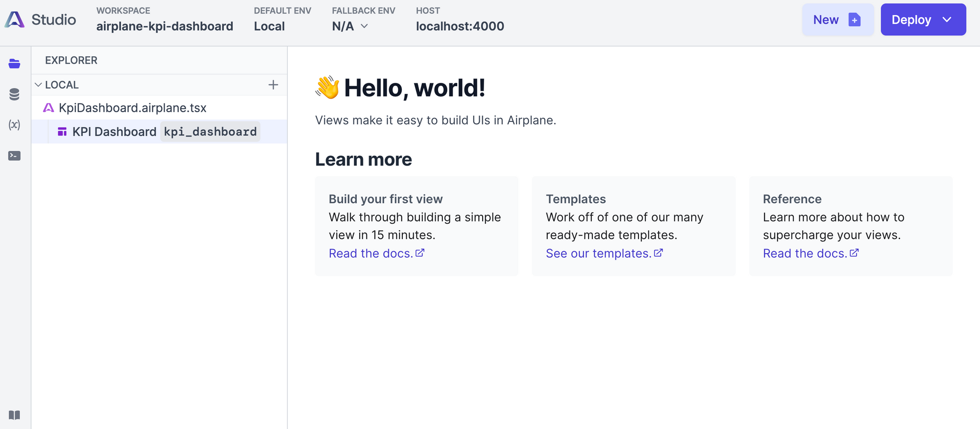Viewport: 980px width, 429px height.
Task: Click the Learn more heading
Action: click(x=364, y=159)
